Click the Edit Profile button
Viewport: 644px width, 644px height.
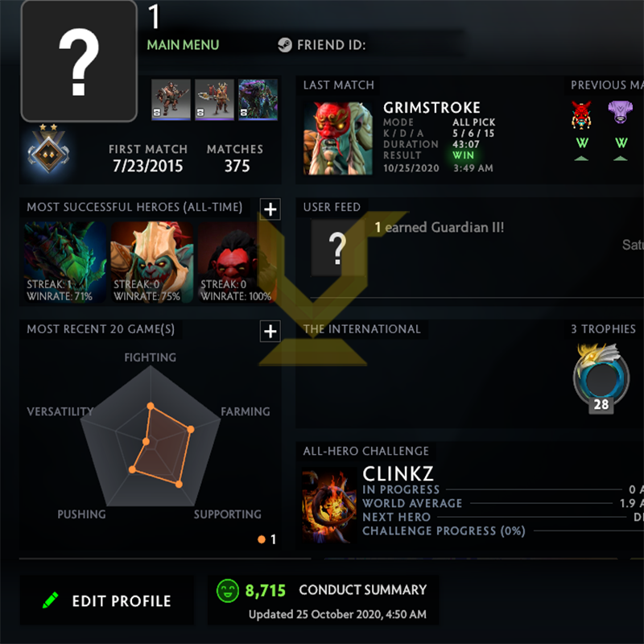point(107,601)
